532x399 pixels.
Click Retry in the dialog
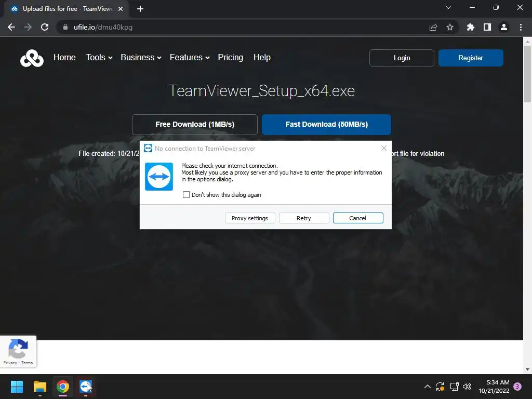pyautogui.click(x=303, y=218)
